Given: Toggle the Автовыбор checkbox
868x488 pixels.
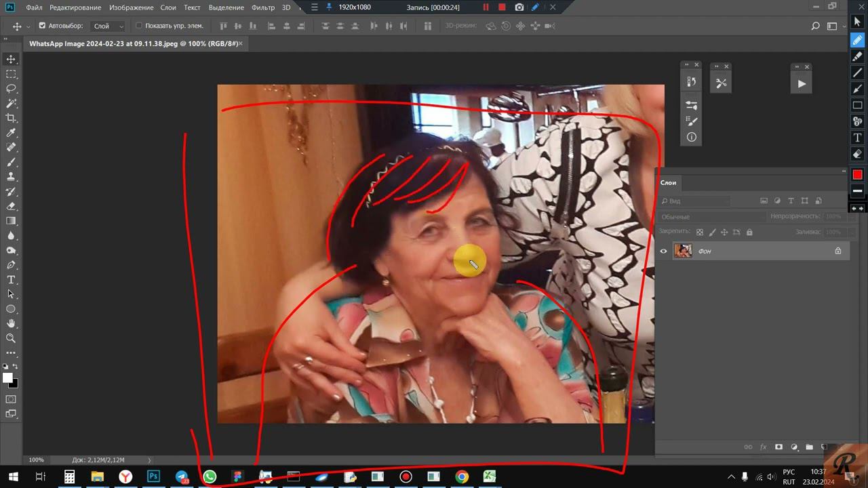Looking at the screenshot, I should 42,26.
